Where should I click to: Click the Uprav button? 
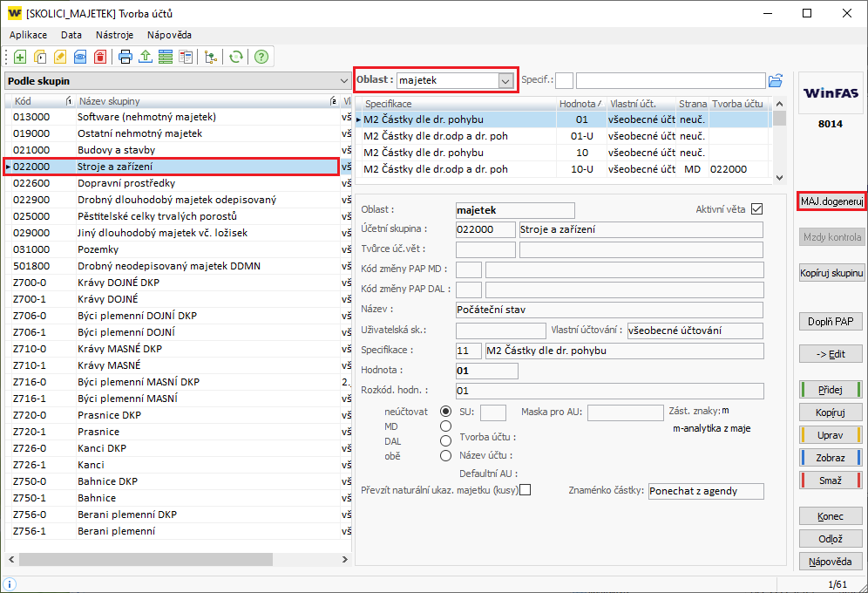pos(831,435)
